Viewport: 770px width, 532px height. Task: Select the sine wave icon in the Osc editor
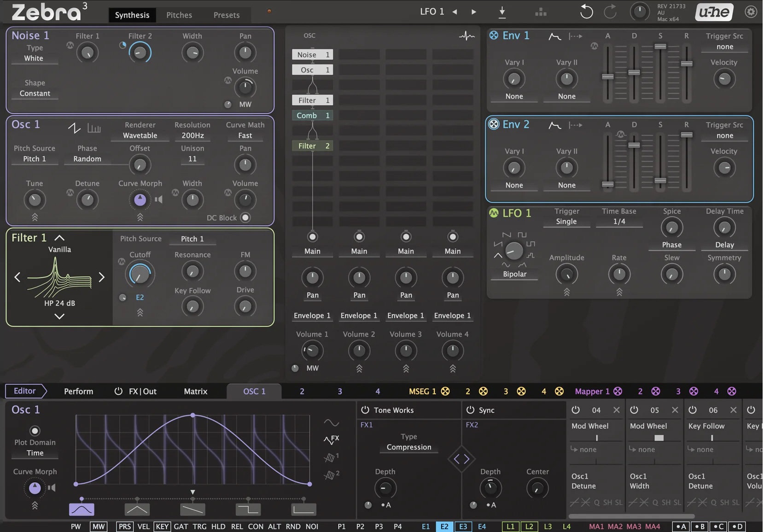[331, 422]
